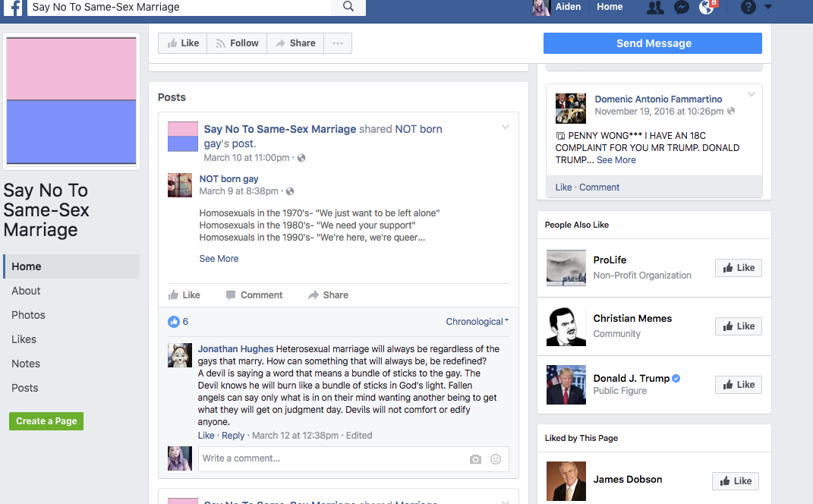Select the Home tab in page sidebar

[71, 266]
